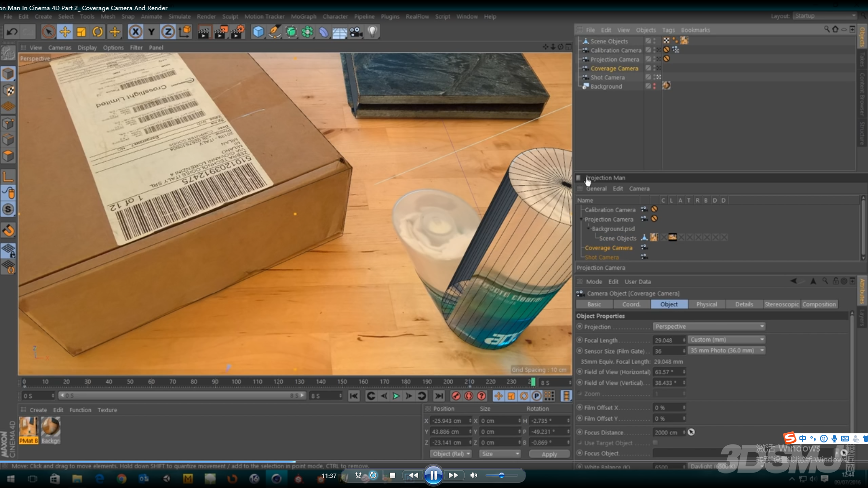Select the Live Selection tool
The width and height of the screenshot is (868, 488).
click(x=48, y=32)
